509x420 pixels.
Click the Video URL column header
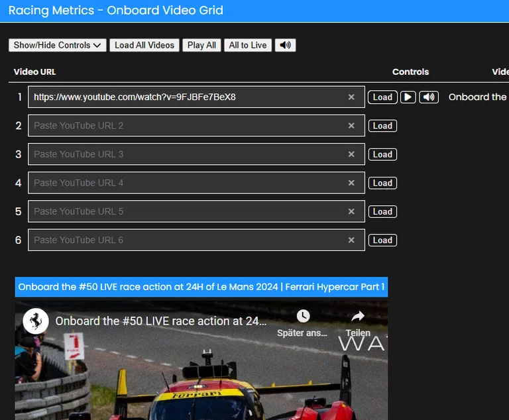(34, 72)
